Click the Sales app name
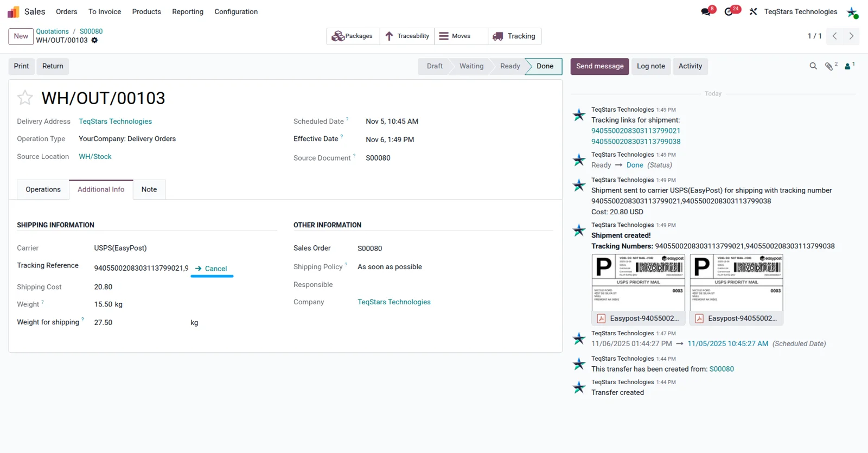 coord(35,11)
